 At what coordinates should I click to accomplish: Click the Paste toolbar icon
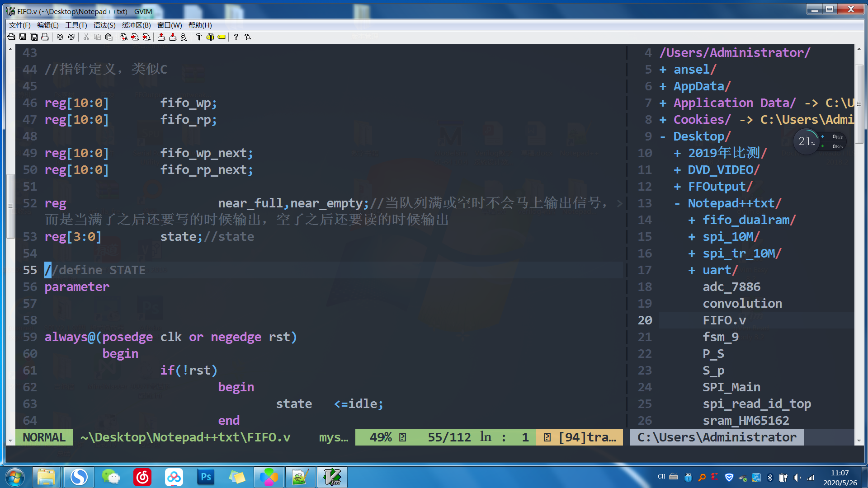click(109, 37)
